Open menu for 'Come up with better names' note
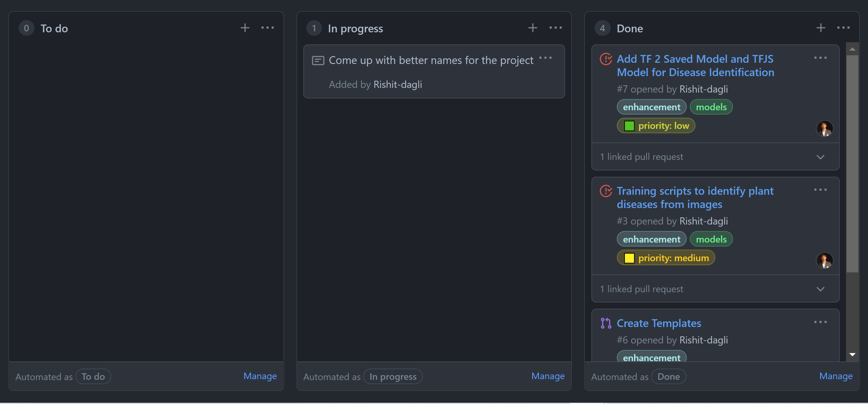This screenshot has width=868, height=404. coord(545,58)
